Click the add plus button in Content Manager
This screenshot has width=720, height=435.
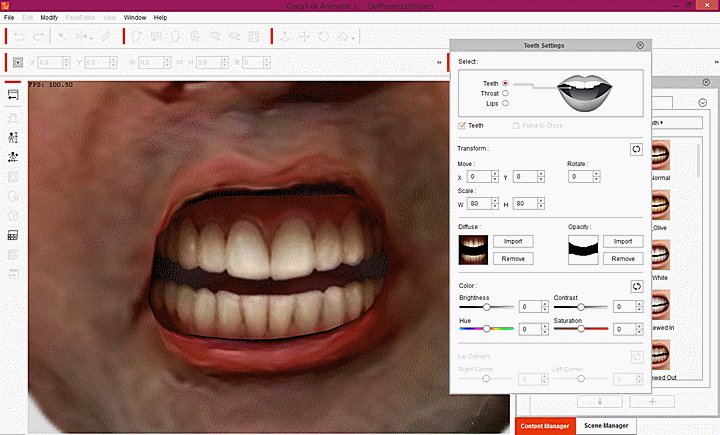[652, 401]
